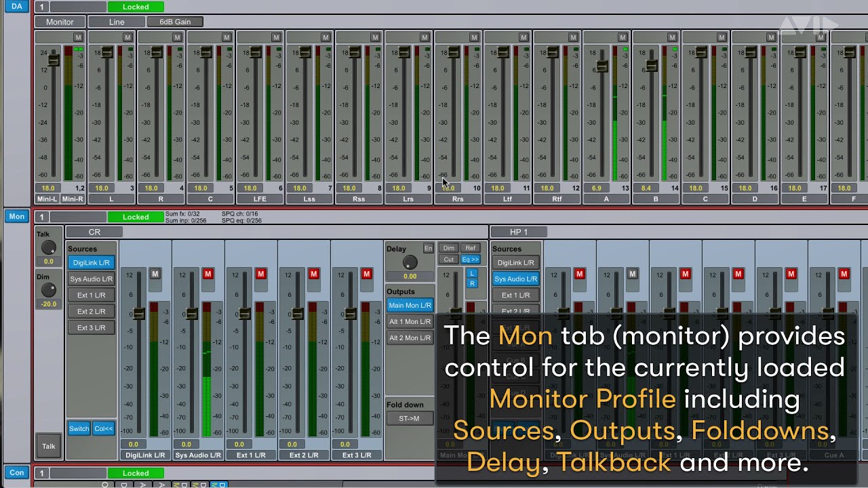Toggle the Cut button
The image size is (868, 488).
coord(449,260)
